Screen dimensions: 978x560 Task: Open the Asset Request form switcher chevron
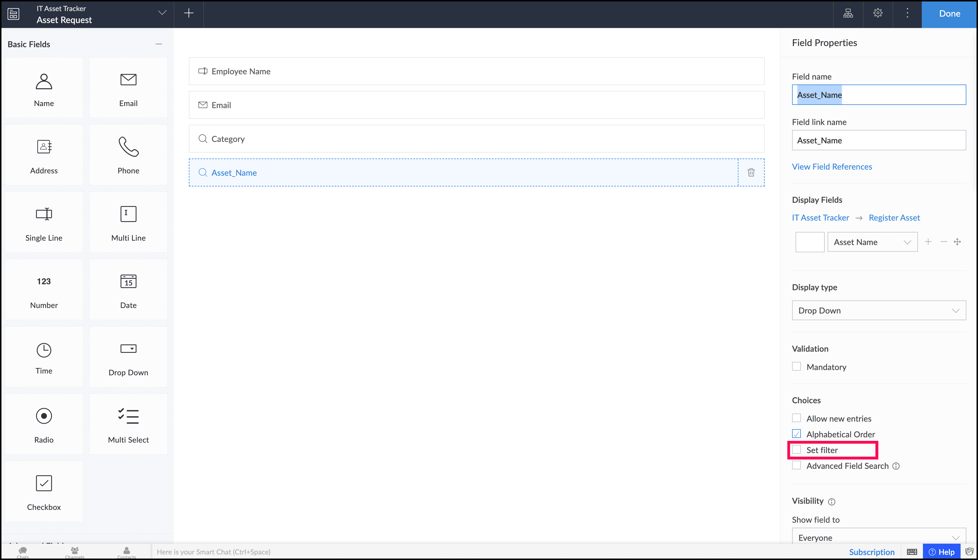click(162, 13)
